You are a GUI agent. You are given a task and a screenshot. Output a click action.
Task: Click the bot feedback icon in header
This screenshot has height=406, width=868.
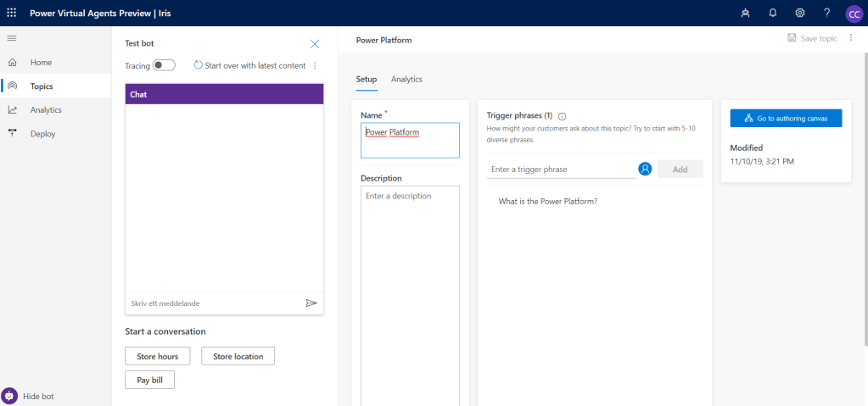[746, 13]
